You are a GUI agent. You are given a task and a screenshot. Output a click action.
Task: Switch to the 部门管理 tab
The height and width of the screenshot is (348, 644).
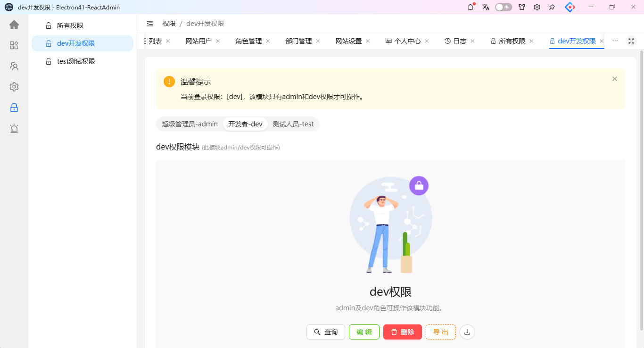(x=298, y=41)
